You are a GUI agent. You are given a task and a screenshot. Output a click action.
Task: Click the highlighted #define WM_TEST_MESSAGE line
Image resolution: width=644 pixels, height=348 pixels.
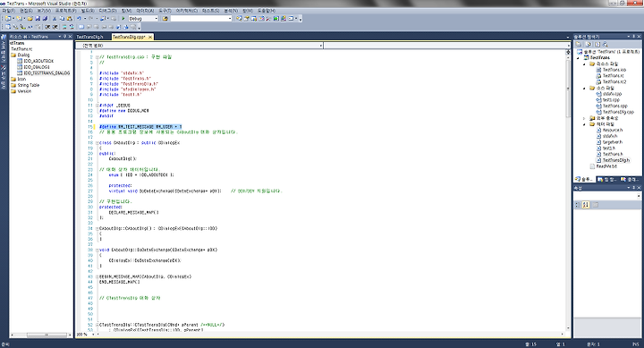pos(140,127)
